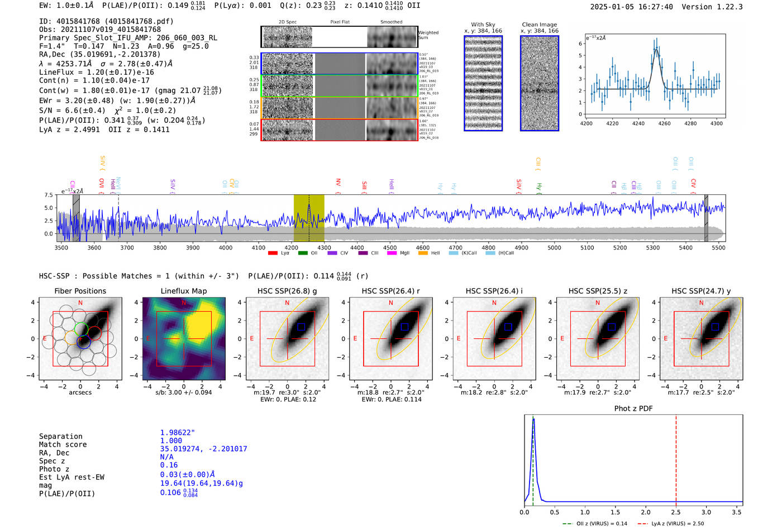The image size is (782, 532).
Task: Click the Weighted Sum 2D spectrum row
Action: (x=340, y=37)
